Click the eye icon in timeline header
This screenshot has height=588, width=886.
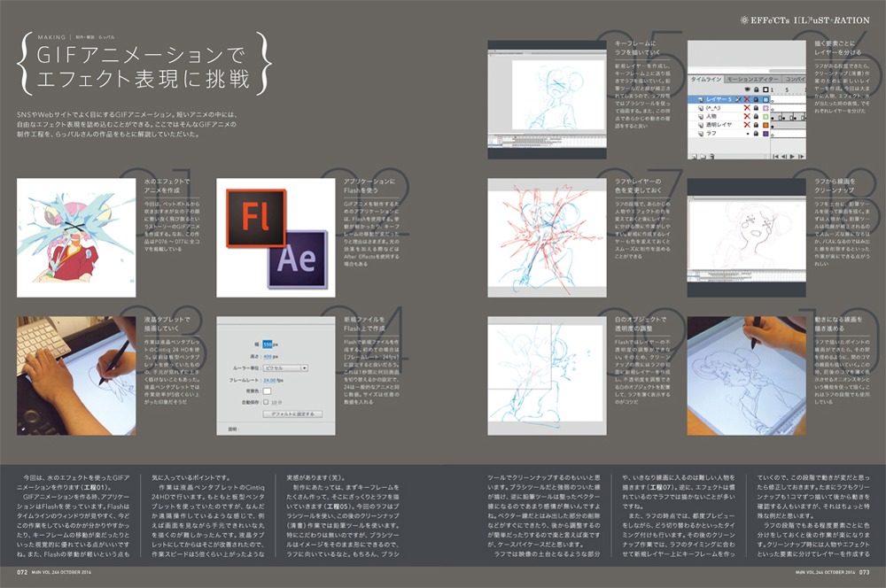click(x=748, y=89)
